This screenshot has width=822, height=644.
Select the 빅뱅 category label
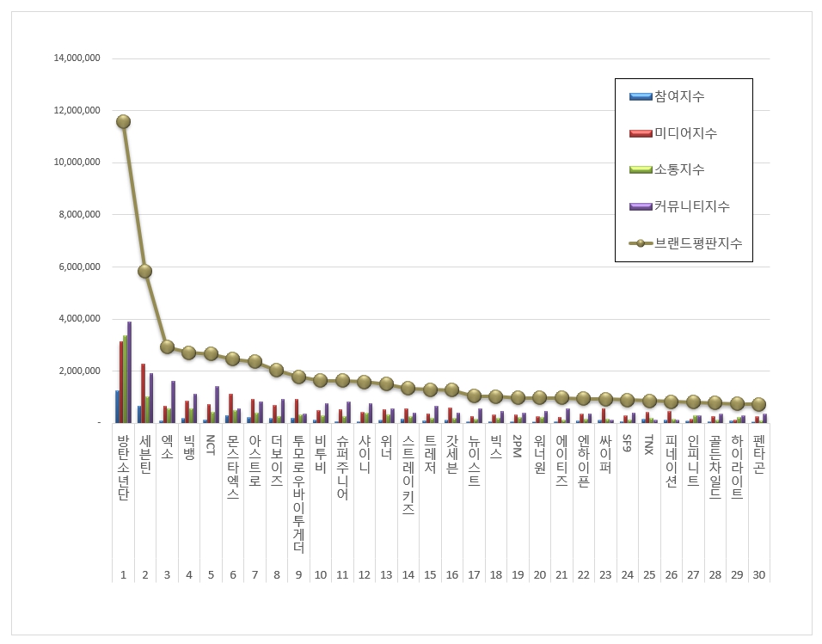point(189,447)
